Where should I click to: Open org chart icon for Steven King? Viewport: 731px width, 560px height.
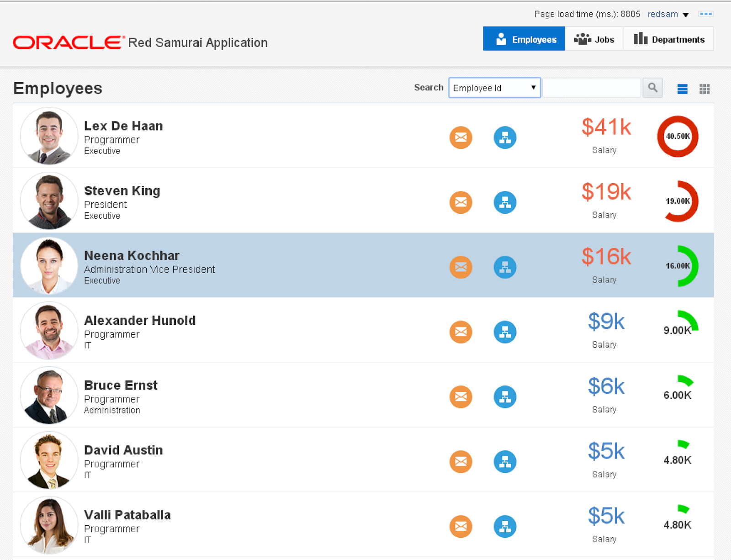(505, 202)
